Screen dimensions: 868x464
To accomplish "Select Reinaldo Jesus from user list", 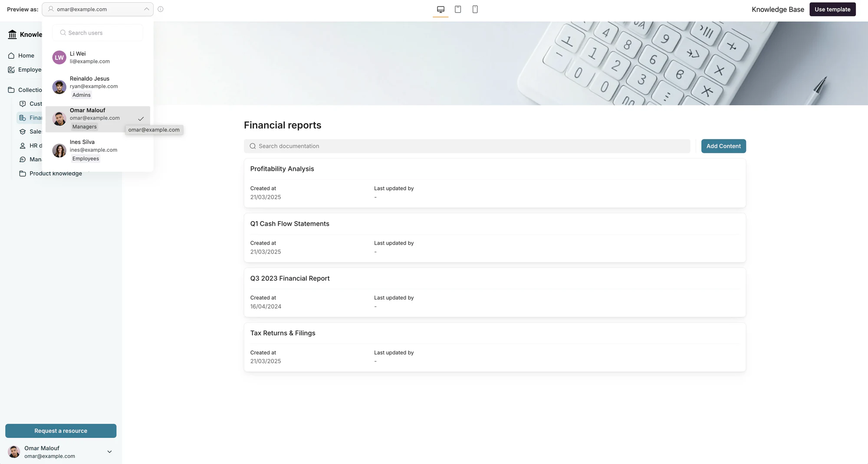I will (x=98, y=87).
